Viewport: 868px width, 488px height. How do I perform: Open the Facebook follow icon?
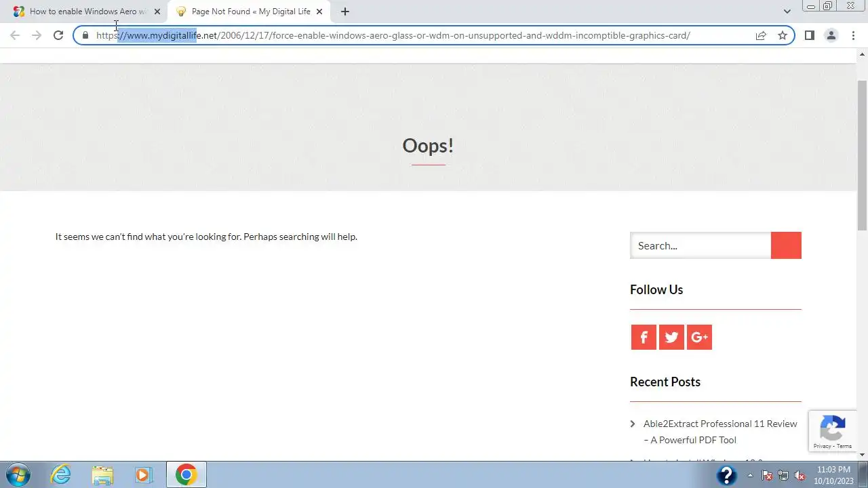click(644, 337)
